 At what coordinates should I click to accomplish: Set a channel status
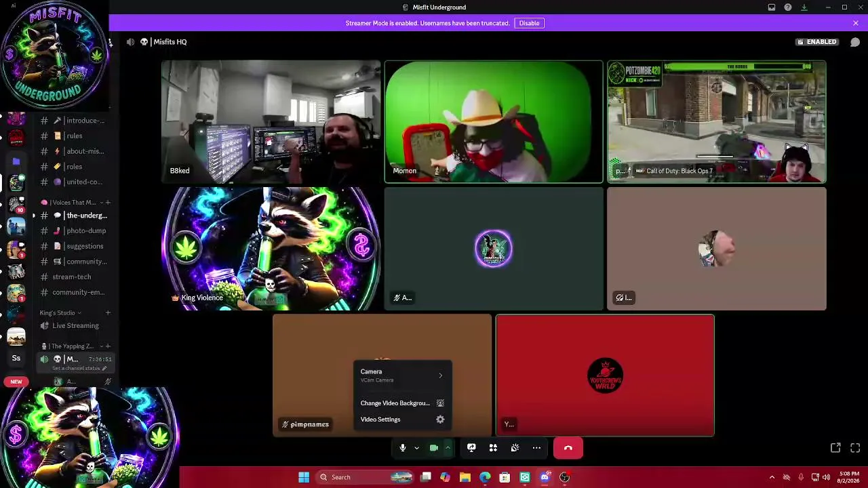click(x=79, y=369)
